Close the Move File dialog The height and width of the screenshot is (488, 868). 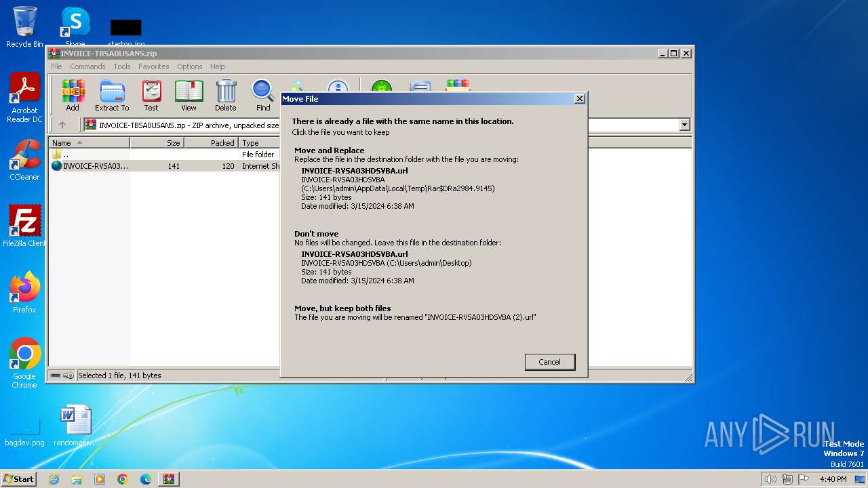pyautogui.click(x=579, y=99)
